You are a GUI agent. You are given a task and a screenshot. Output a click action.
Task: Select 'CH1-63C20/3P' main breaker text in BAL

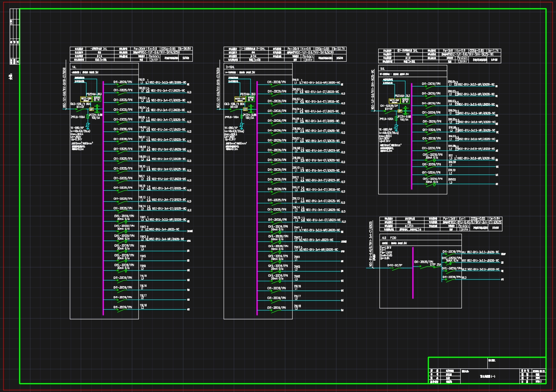pos(389,106)
